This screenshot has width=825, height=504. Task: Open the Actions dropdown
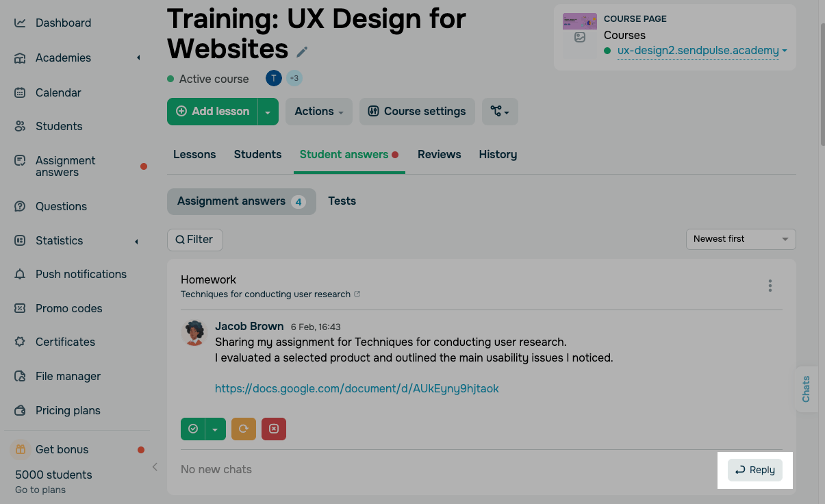coord(319,112)
